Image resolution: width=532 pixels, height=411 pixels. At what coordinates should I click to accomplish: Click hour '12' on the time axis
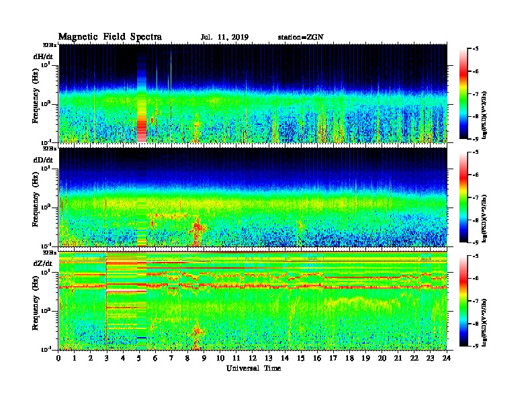pyautogui.click(x=253, y=358)
